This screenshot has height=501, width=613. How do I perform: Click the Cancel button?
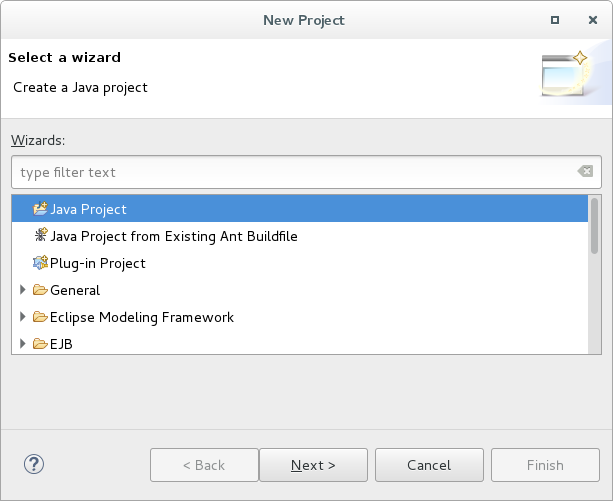pyautogui.click(x=429, y=465)
